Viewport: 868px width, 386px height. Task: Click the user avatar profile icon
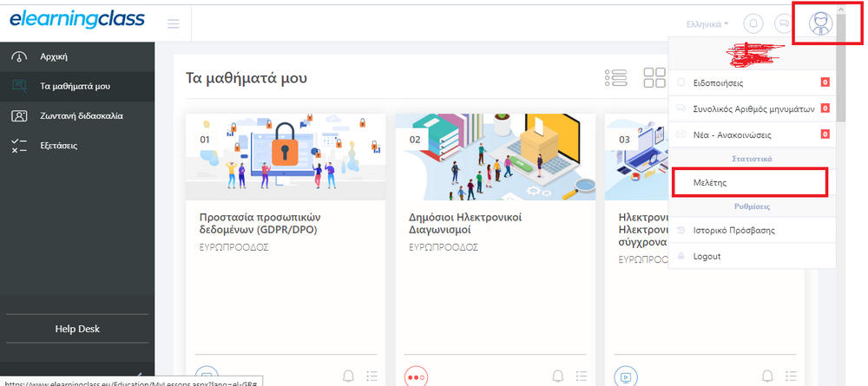click(819, 23)
